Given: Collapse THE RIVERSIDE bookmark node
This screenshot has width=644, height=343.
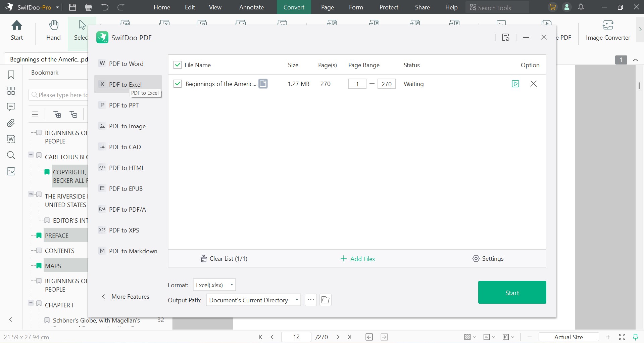Looking at the screenshot, I should pyautogui.click(x=31, y=194).
